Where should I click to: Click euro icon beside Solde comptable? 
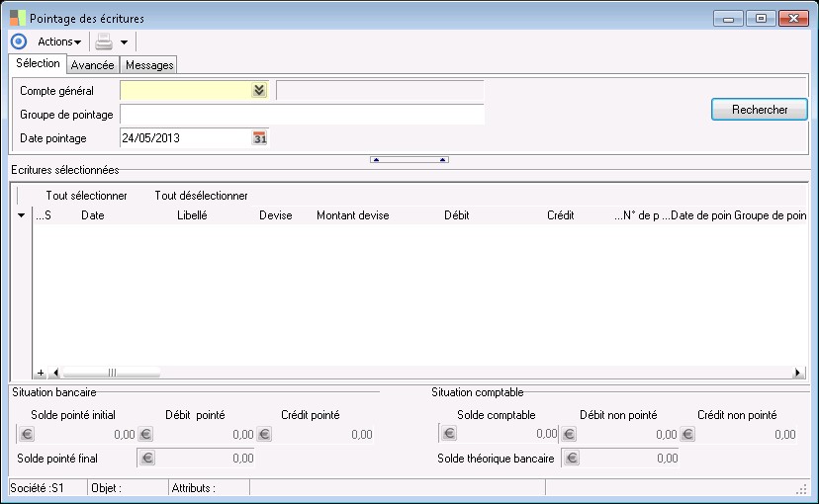click(449, 434)
